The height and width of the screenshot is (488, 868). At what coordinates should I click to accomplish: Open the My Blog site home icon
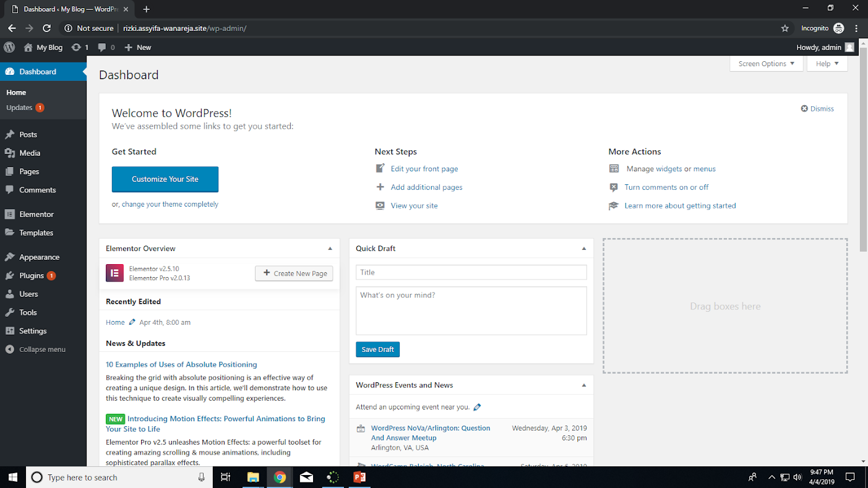pos(28,47)
